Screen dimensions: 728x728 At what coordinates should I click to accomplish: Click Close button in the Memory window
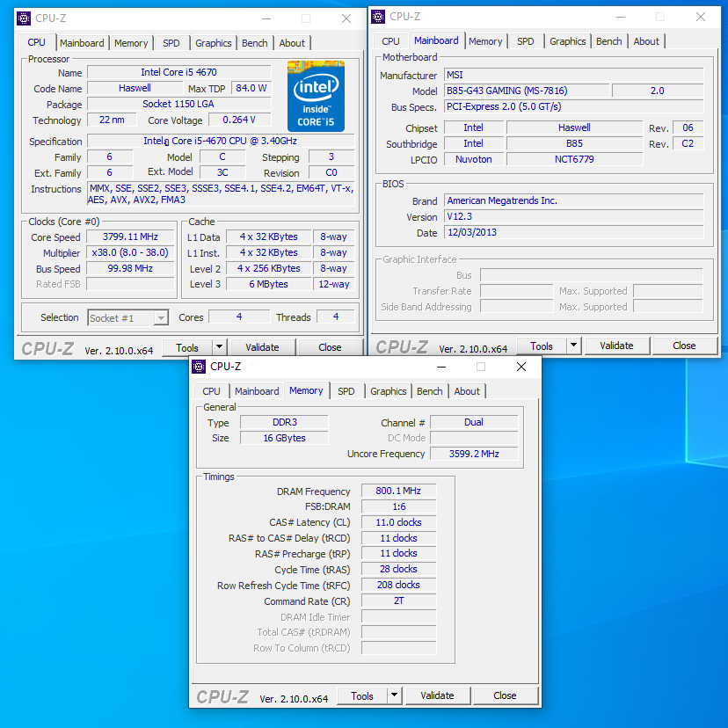[506, 695]
